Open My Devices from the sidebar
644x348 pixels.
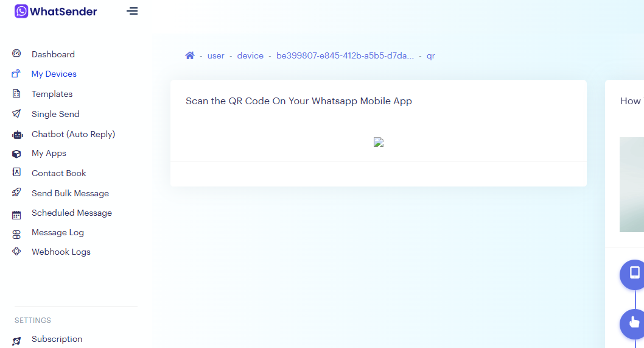54,74
